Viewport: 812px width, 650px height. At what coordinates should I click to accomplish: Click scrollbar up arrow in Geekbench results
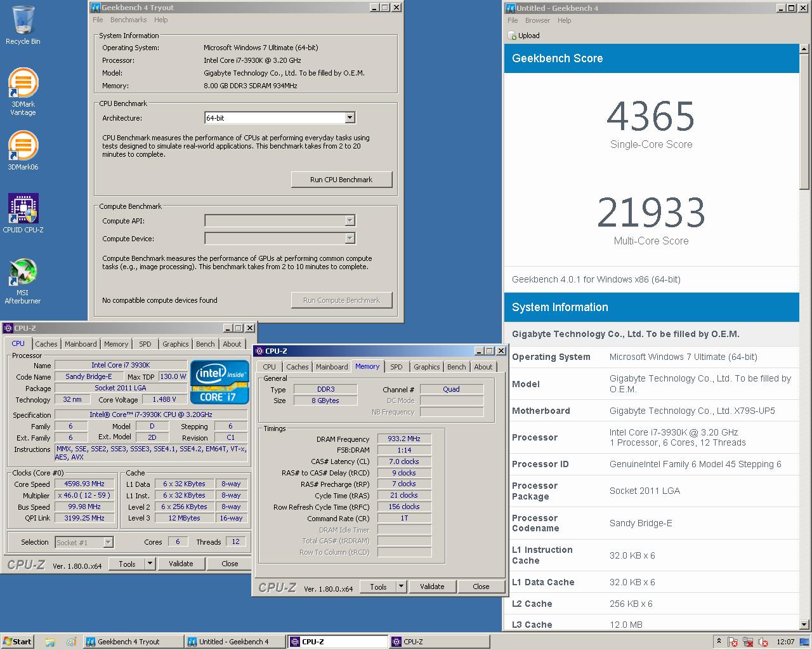click(804, 49)
